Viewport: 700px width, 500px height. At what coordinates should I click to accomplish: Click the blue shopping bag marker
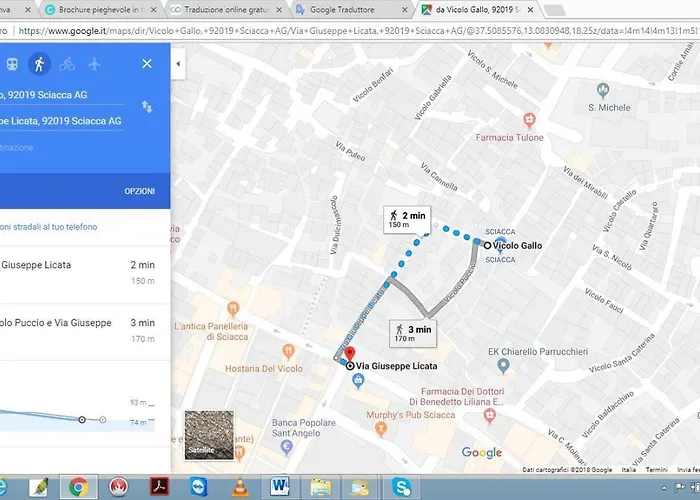[x=358, y=381]
